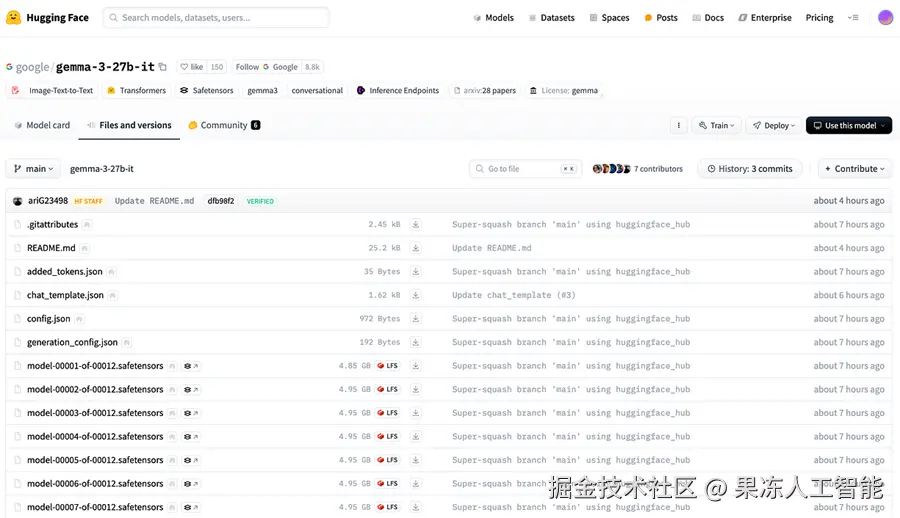Screen dimensions: 900x518
Task: Open safetensors viewer for model-00001 file
Action: (191, 366)
